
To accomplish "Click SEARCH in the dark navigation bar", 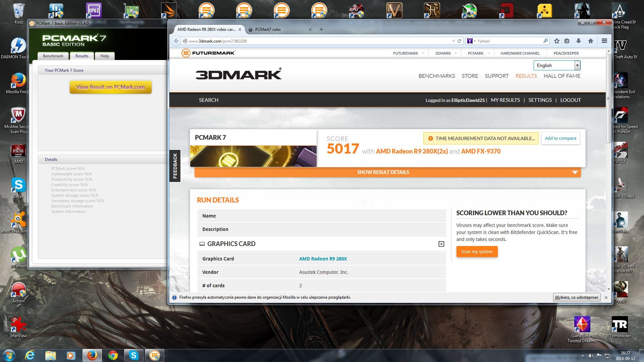I will point(209,100).
